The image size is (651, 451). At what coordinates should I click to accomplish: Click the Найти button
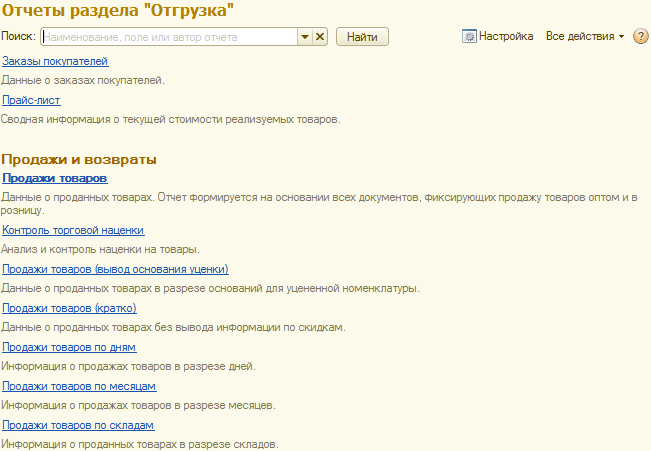click(362, 37)
